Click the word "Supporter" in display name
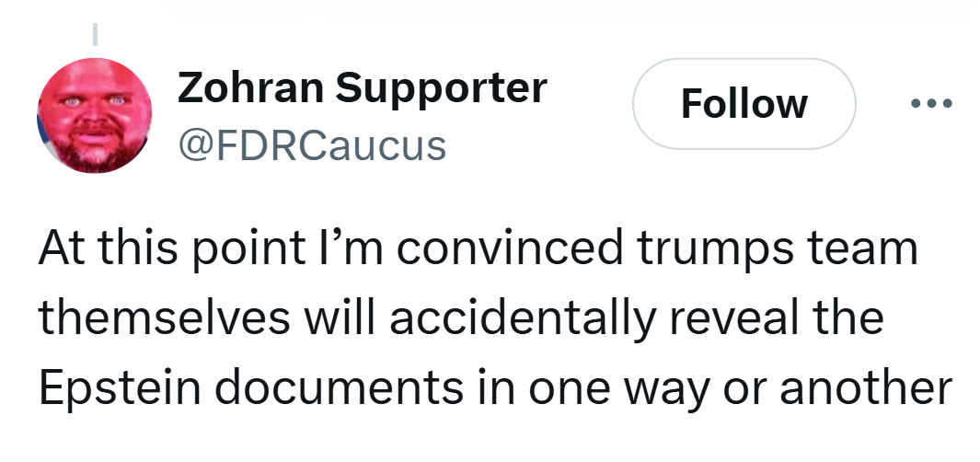The image size is (980, 462). 441,88
